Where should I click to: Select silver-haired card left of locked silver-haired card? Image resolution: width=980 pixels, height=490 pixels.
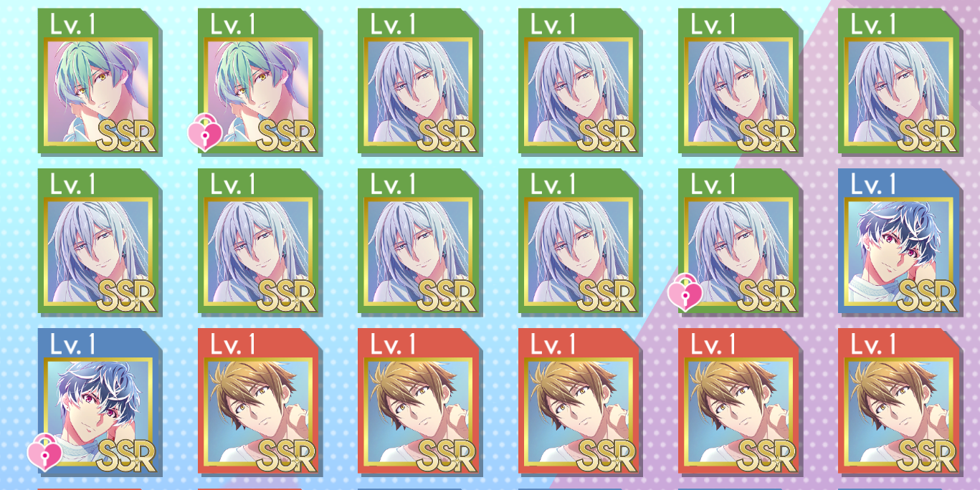coord(580,241)
